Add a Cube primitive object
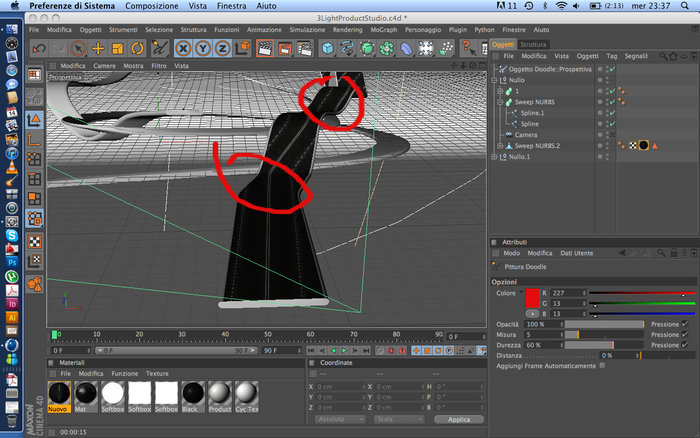Viewport: 700px width, 438px height. 328,48
